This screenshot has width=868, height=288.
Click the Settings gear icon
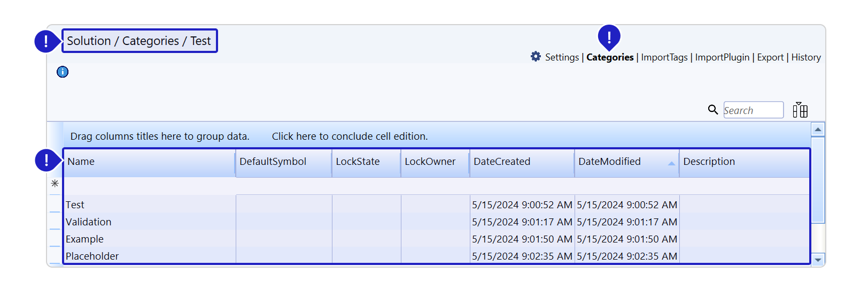click(x=536, y=56)
